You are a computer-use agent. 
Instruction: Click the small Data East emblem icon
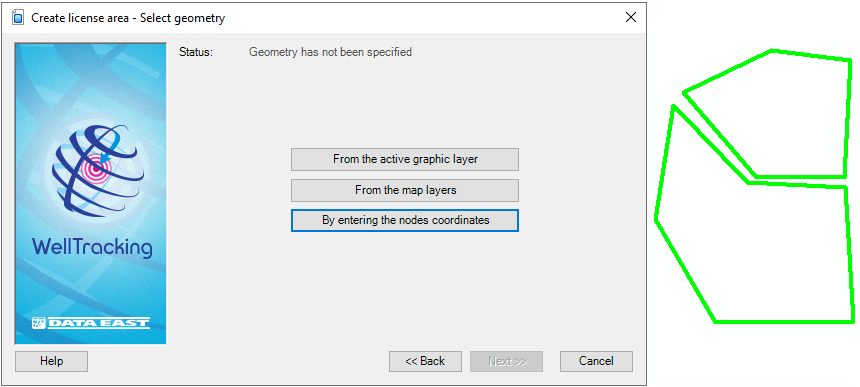point(38,322)
